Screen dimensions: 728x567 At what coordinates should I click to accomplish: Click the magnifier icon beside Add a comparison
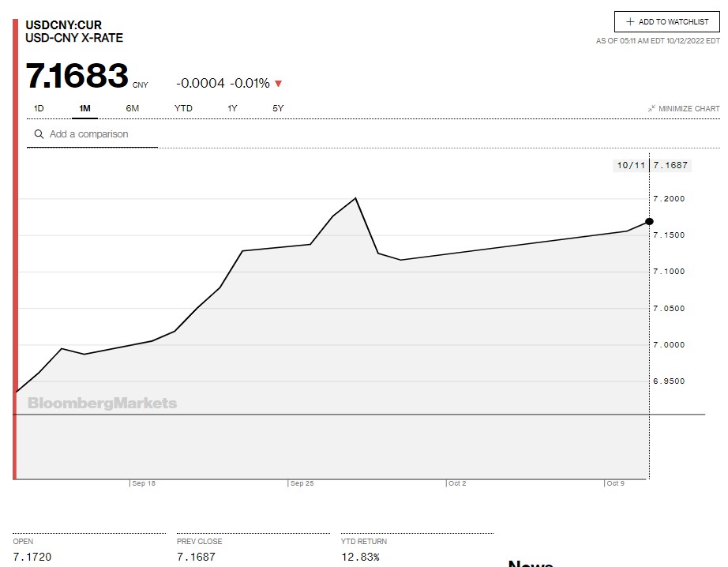39,134
